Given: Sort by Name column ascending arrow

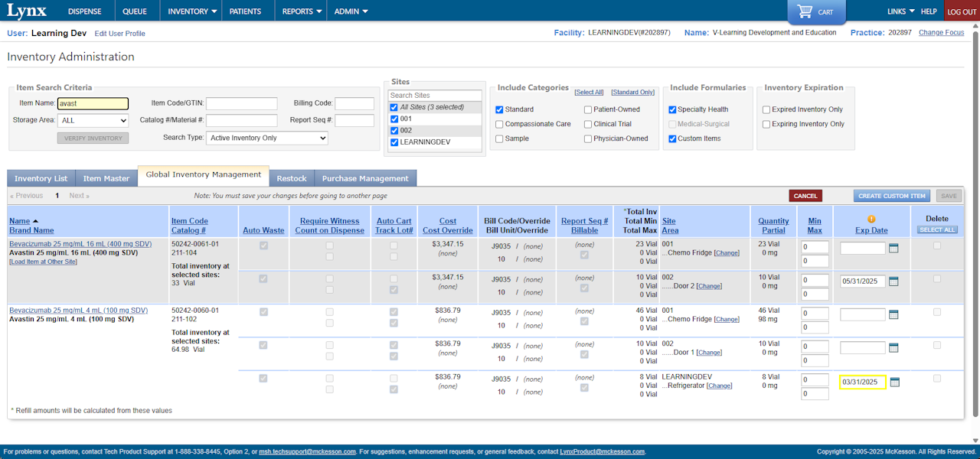Looking at the screenshot, I should coord(35,221).
